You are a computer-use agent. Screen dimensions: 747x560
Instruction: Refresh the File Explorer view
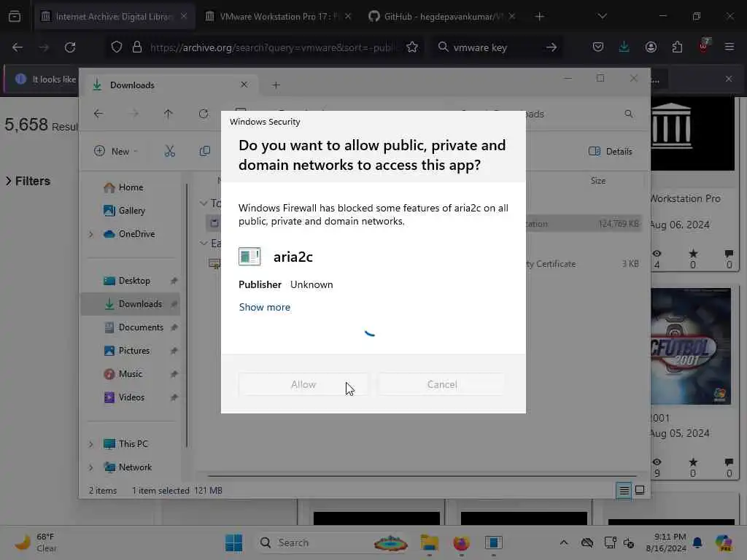tap(204, 114)
